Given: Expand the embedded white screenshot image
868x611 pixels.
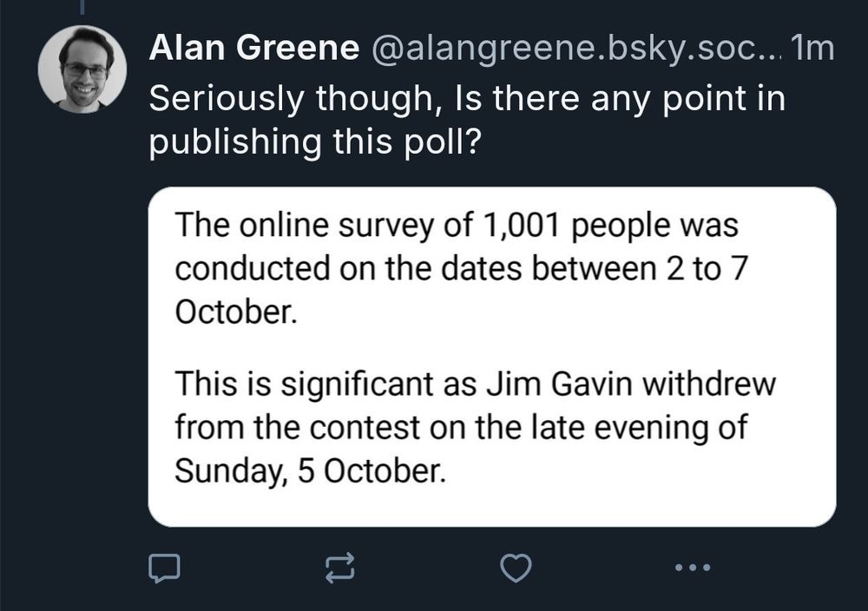Looking at the screenshot, I should [491, 356].
